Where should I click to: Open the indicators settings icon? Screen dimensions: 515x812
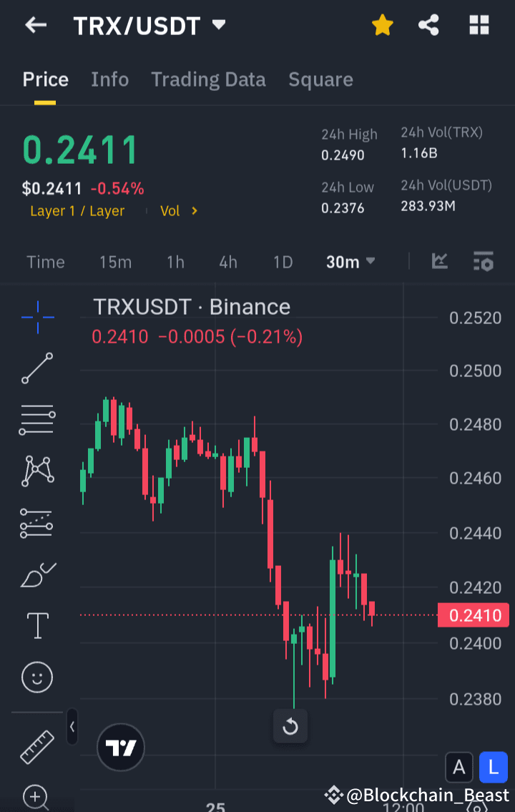click(484, 262)
